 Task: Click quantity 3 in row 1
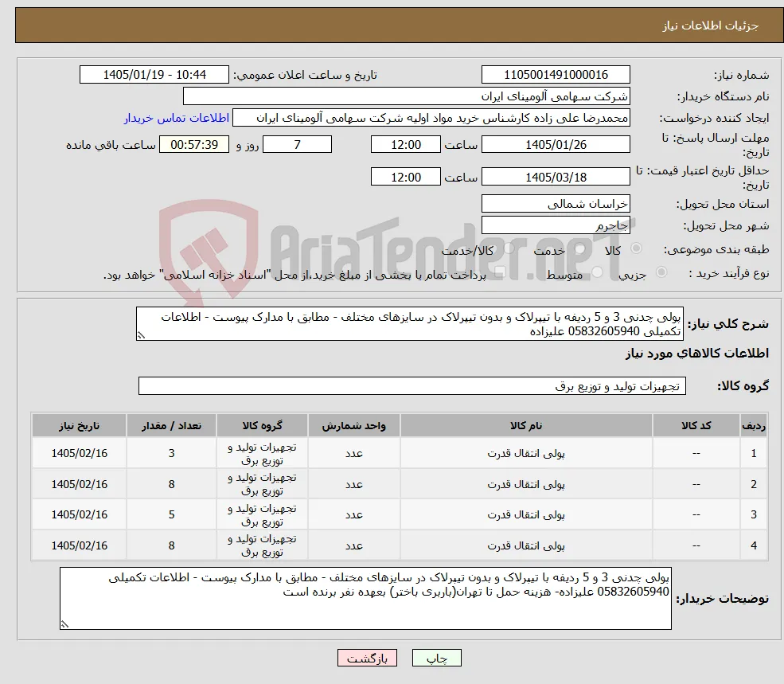[x=171, y=453]
